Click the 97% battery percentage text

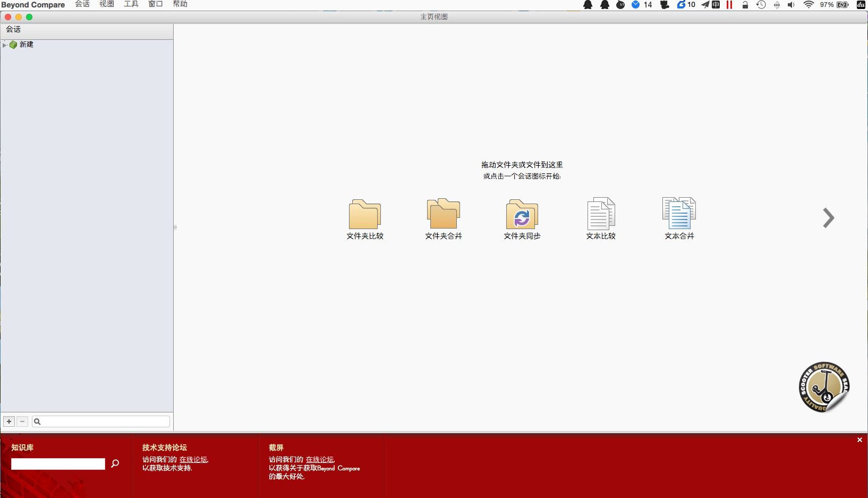click(827, 5)
